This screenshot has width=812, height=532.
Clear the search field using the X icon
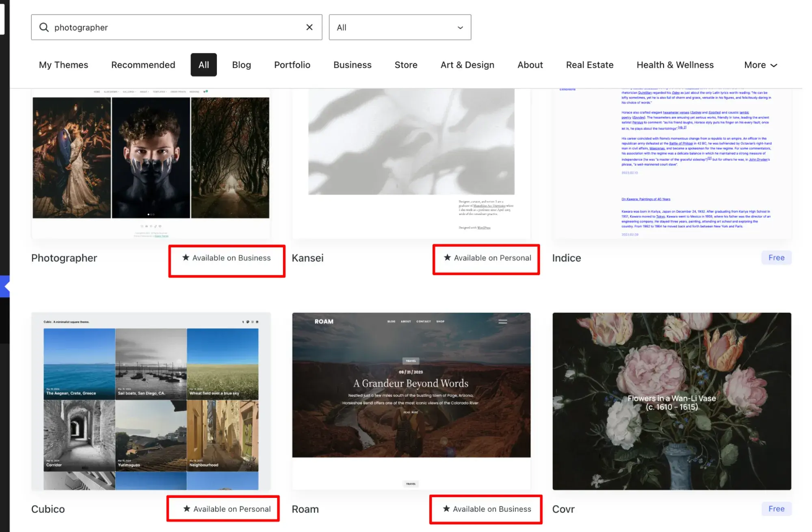tap(310, 27)
